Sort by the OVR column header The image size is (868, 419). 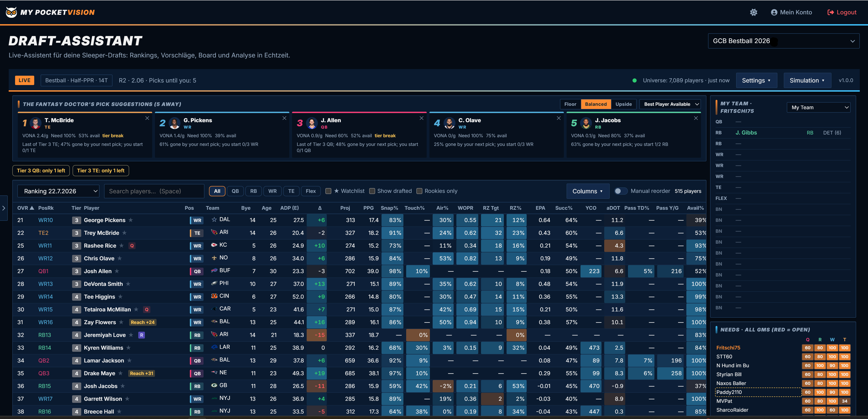coord(26,208)
